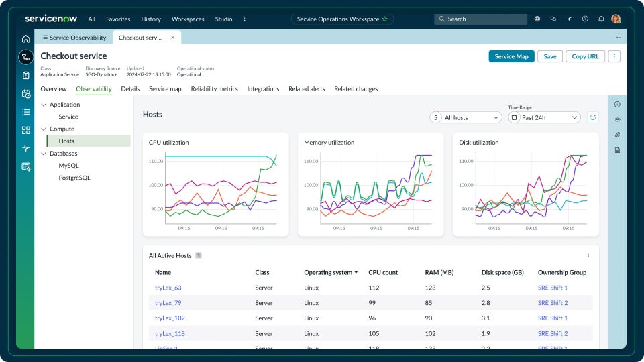This screenshot has height=362, width=644.
Task: Click the refresh icon beside Time Range
Action: 592,117
